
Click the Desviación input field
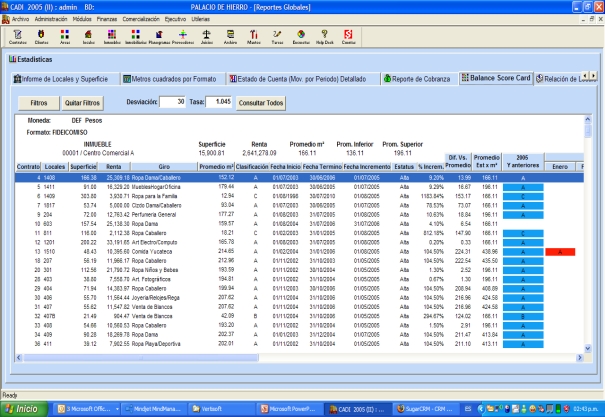pyautogui.click(x=171, y=102)
